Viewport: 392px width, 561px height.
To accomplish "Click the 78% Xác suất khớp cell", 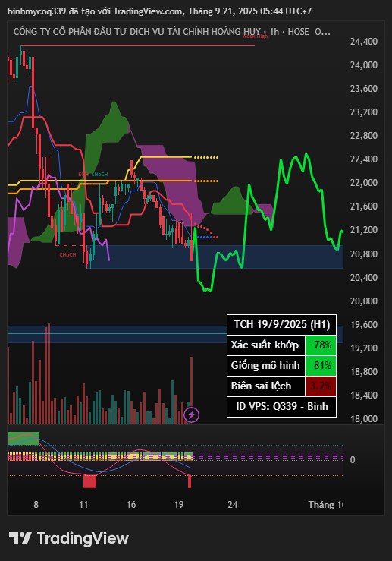I will click(x=321, y=345).
